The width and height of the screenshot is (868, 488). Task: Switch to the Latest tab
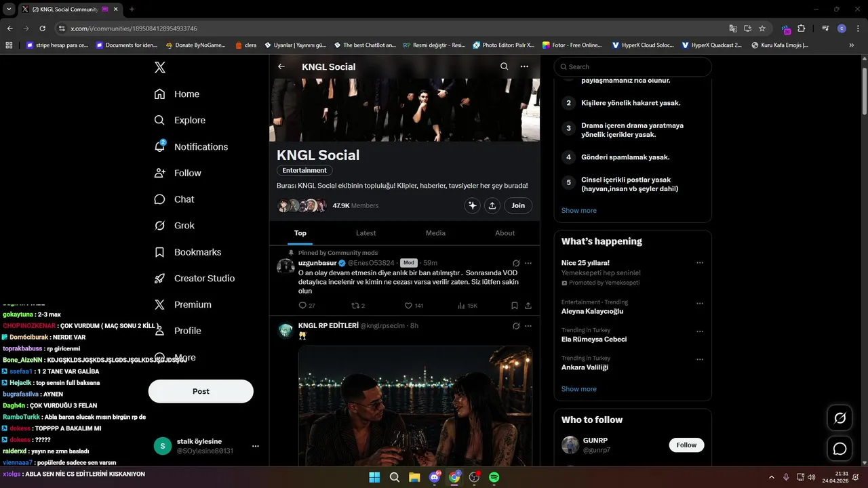point(366,233)
